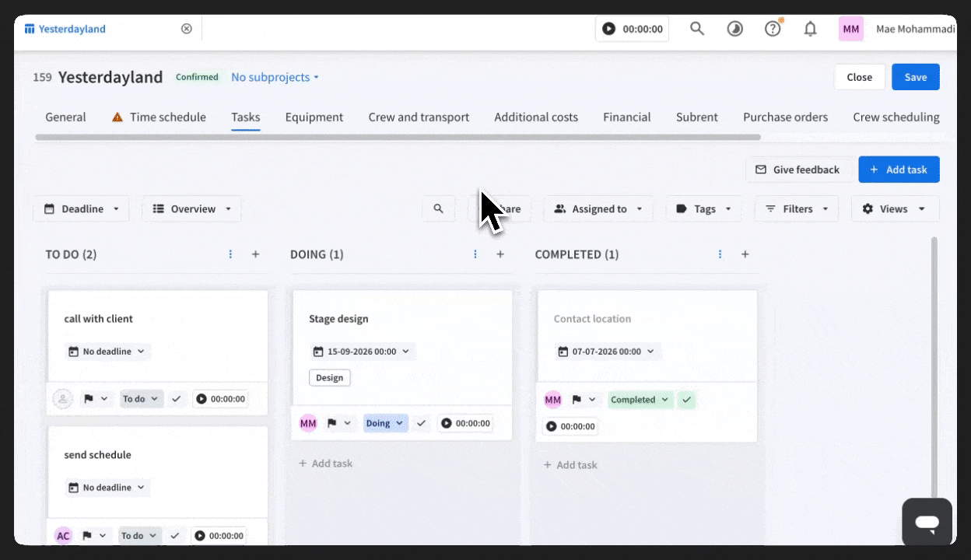This screenshot has height=560, width=971.
Task: Open the help question mark icon
Action: coord(773,29)
